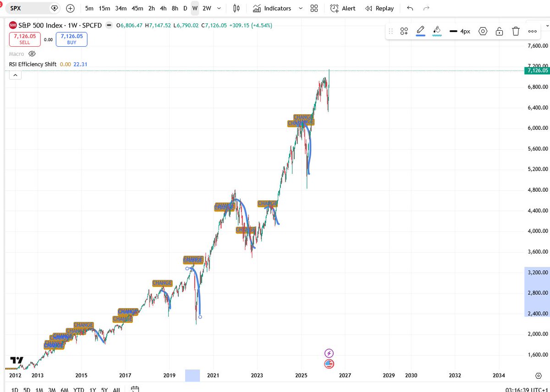Set date range to 6M
Viewport: 550px width, 392px height.
pos(65,390)
